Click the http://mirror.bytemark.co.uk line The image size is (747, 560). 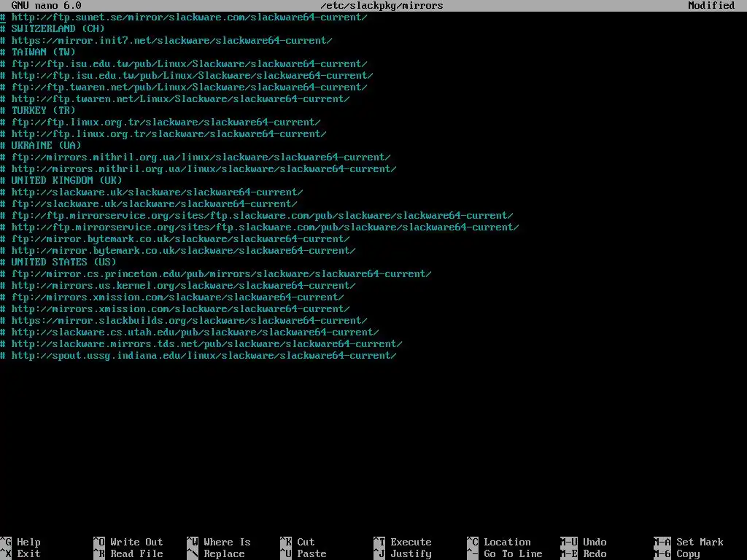click(x=178, y=251)
